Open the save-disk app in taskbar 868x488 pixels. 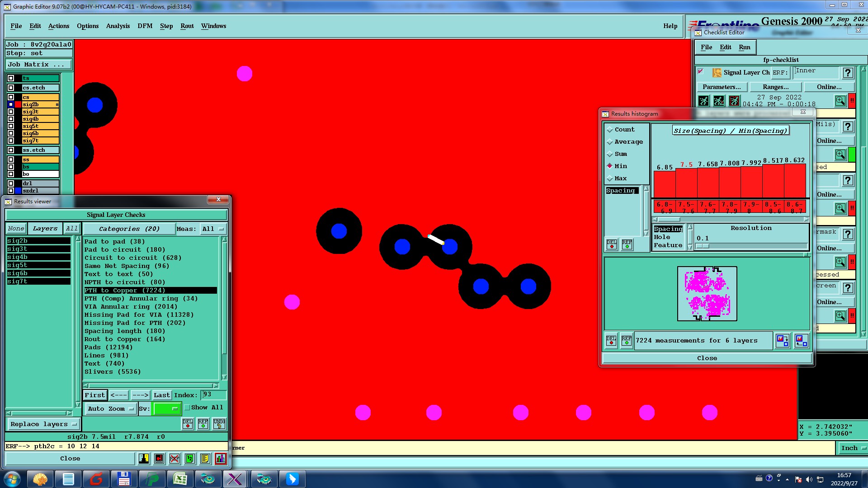tap(124, 479)
